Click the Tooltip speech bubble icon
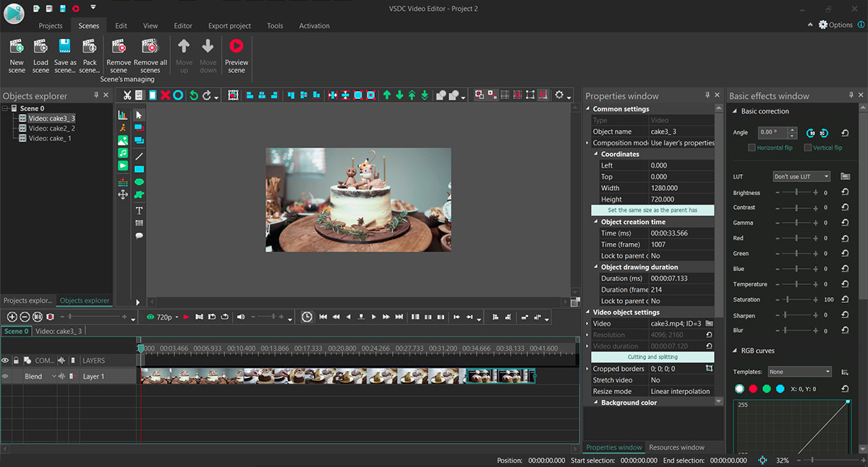 coord(139,236)
